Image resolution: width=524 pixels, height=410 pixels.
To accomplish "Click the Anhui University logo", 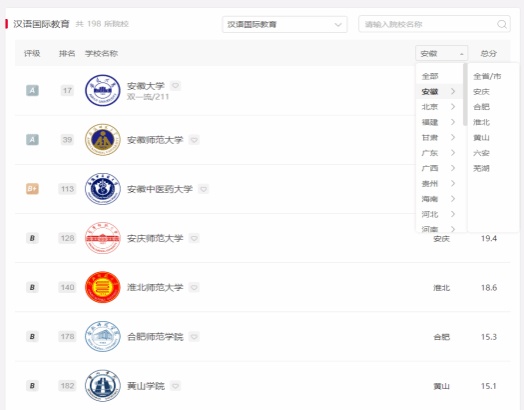I will (x=103, y=90).
